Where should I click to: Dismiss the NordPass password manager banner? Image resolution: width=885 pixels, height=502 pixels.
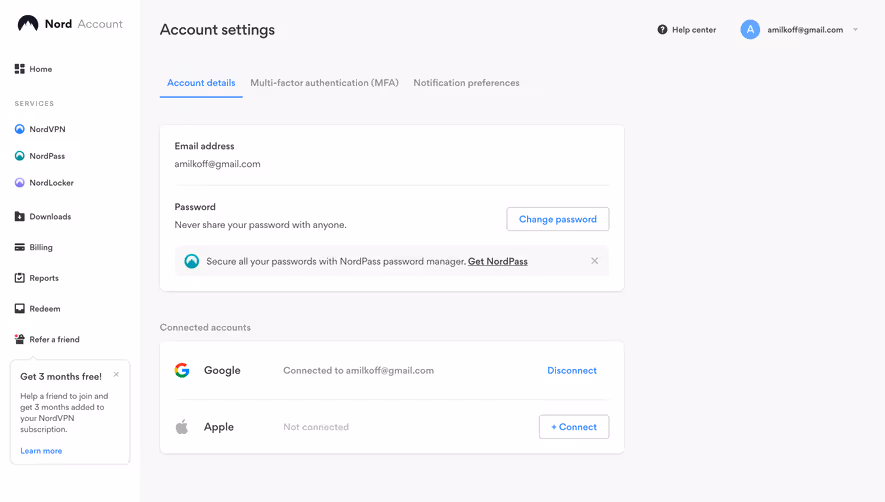[594, 261]
